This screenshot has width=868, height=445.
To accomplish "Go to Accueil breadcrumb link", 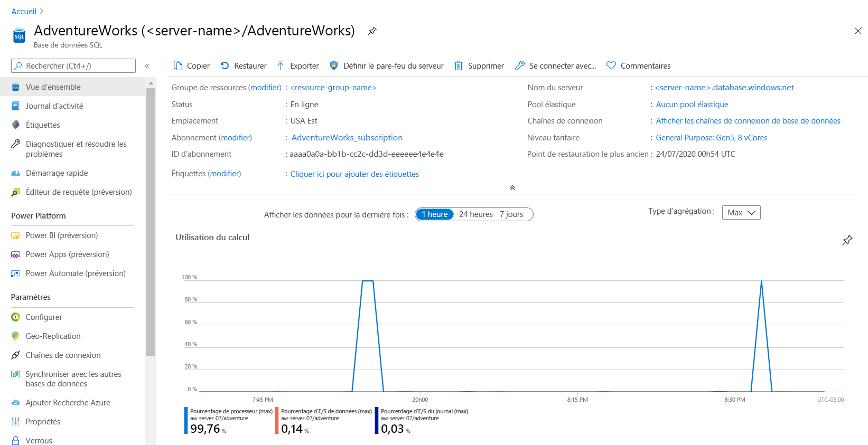I will coord(24,11).
